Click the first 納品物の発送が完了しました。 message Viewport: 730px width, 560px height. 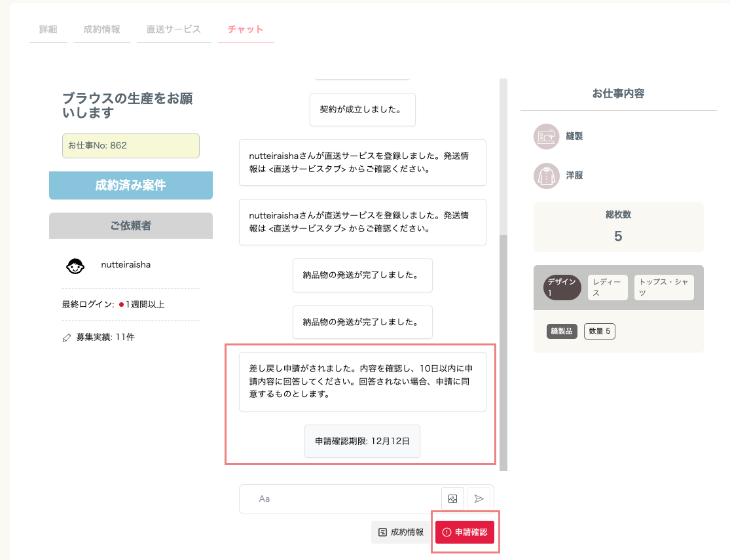[363, 275]
